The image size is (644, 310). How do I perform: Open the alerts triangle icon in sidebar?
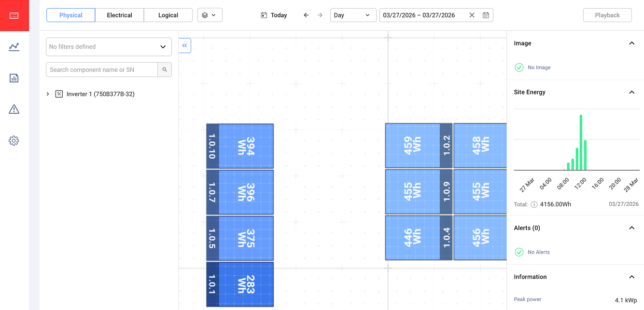point(14,109)
